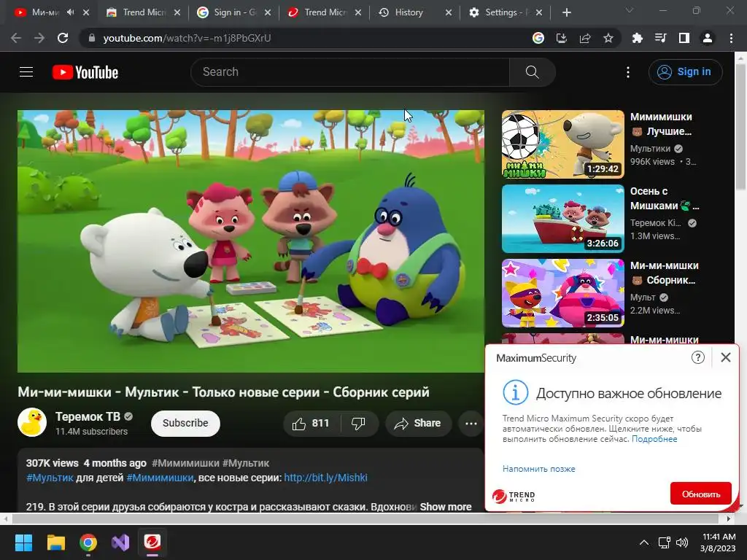Open help icon in MaximumSecurity popup

point(698,357)
